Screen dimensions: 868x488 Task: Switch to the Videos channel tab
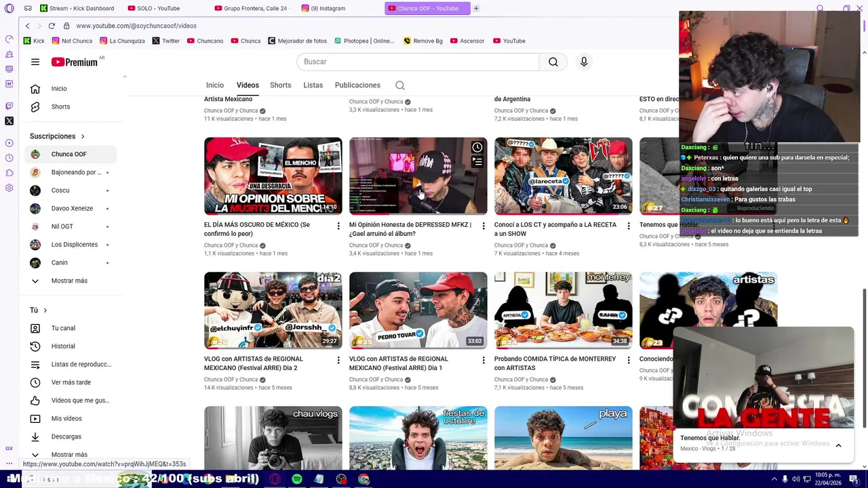(248, 85)
